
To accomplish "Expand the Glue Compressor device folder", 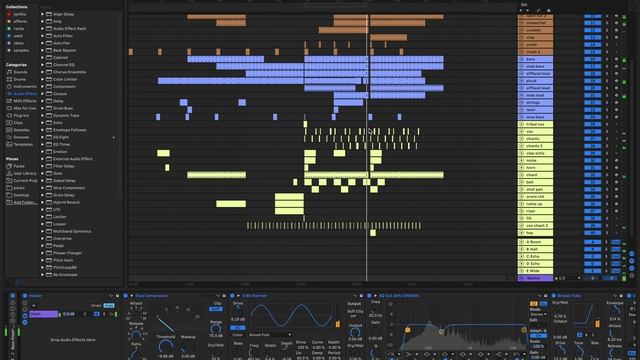I will 42,188.
